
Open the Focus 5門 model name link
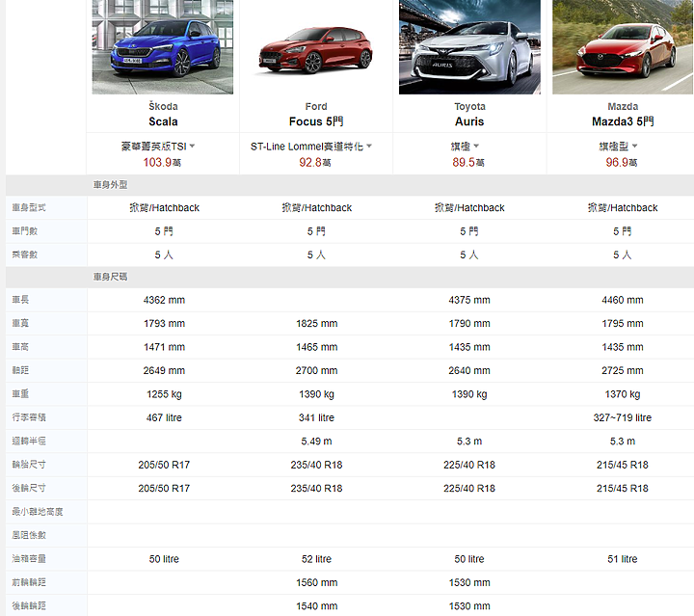tap(316, 121)
